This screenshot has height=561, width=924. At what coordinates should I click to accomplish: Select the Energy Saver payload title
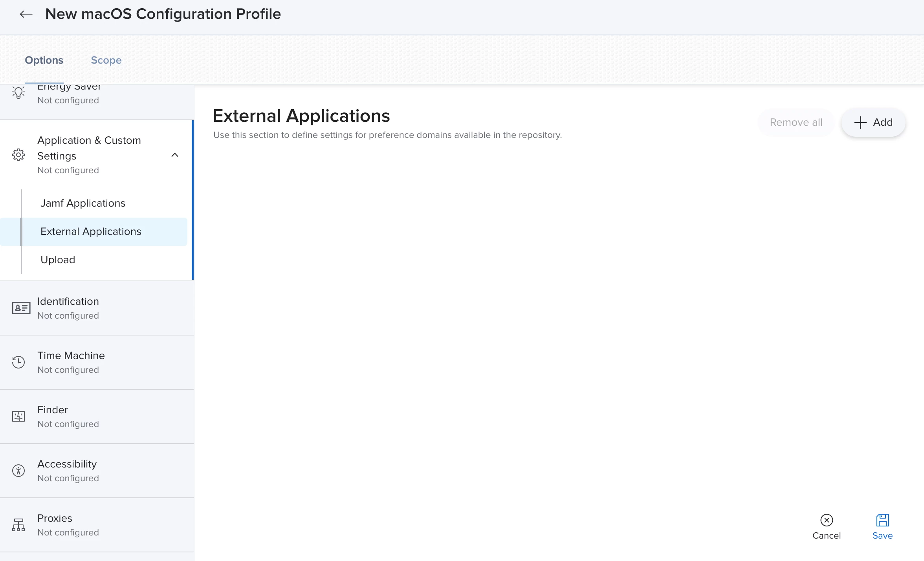(69, 87)
